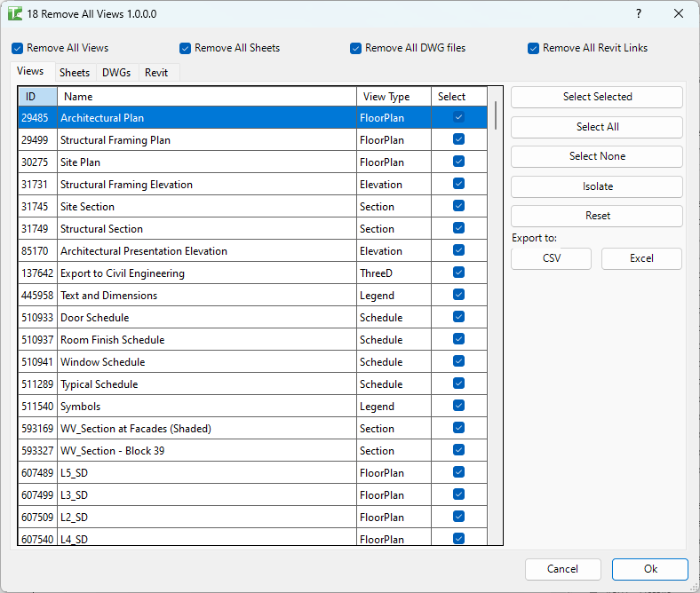Uncheck the Remove All Views checkbox
Viewport: 700px width, 593px height.
tap(18, 48)
